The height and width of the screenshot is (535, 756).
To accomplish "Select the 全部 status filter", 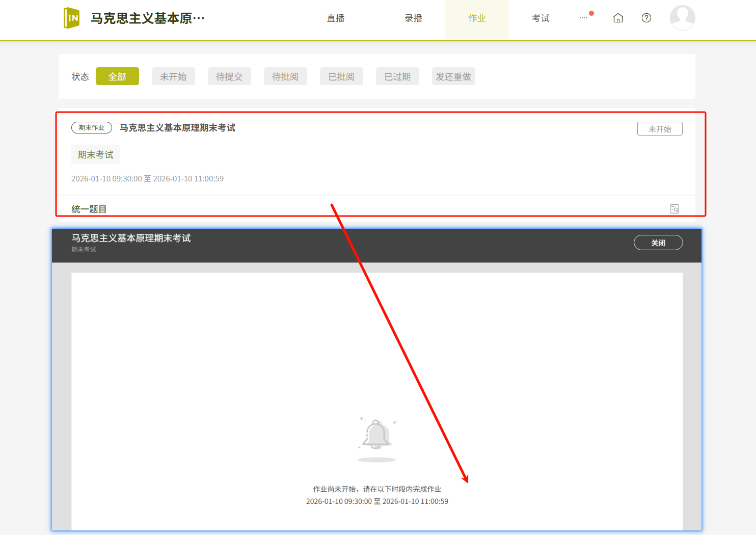I will (117, 76).
